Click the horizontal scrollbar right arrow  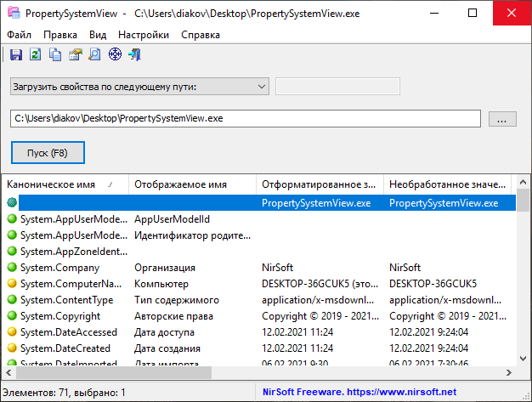coord(509,373)
